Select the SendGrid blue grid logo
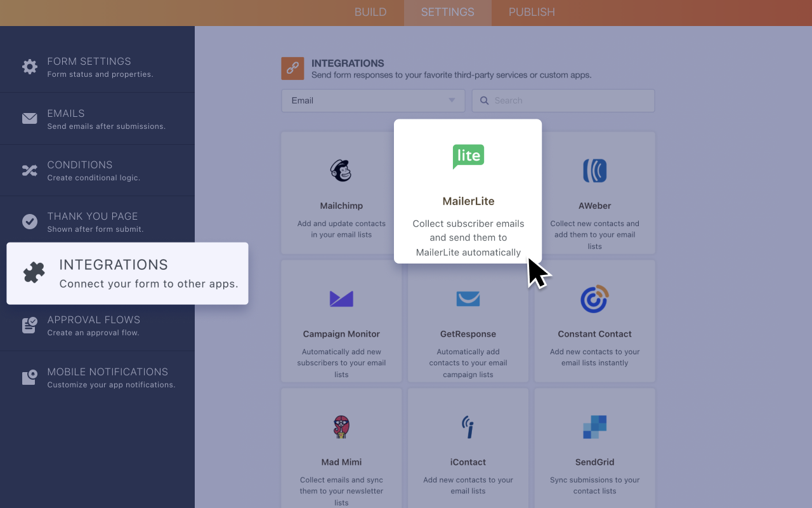This screenshot has width=812, height=508. pos(594,427)
